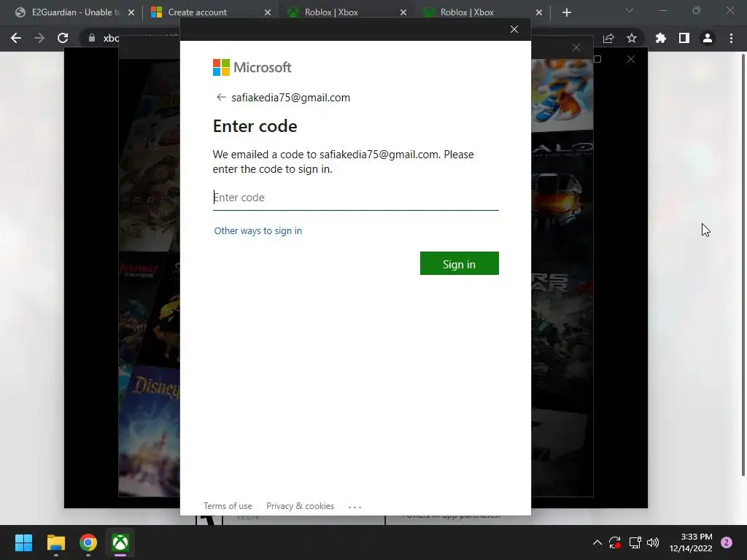The width and height of the screenshot is (747, 560).
Task: Open Terms of use link
Action: click(228, 506)
